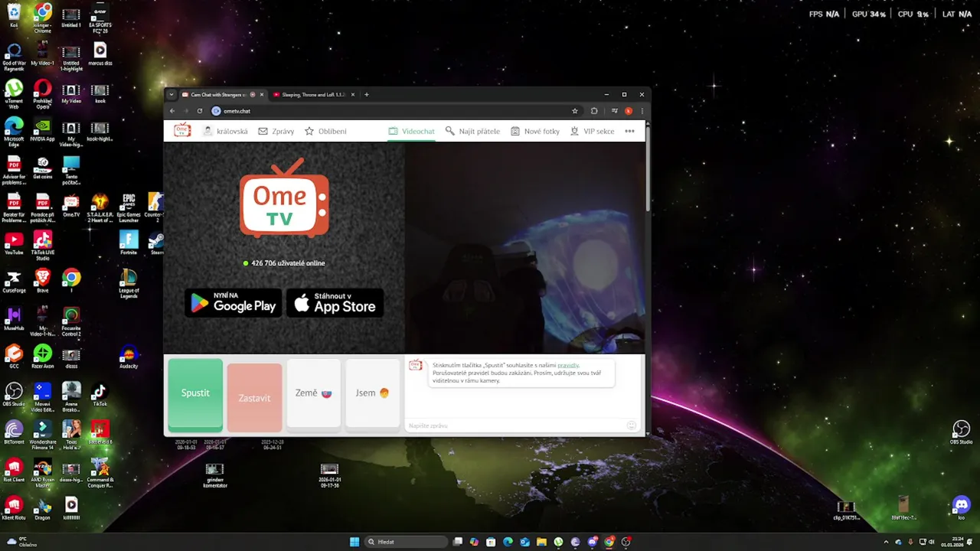Open File Explorer from the taskbar
Viewport: 980px width, 551px height.
541,542
